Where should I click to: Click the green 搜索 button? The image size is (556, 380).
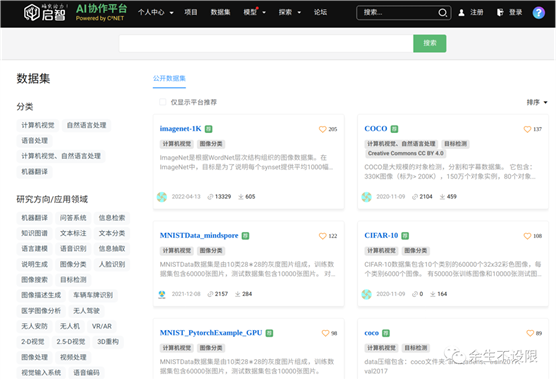(429, 43)
